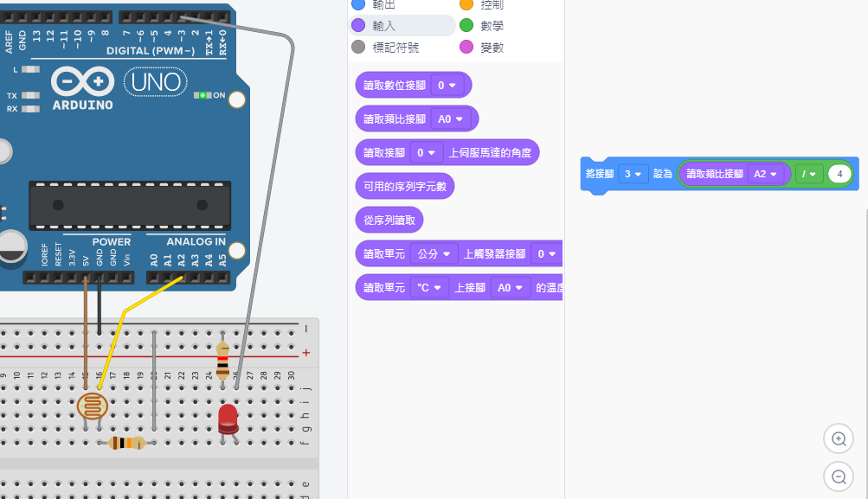Select the yellow wire from pin A2

click(114, 337)
